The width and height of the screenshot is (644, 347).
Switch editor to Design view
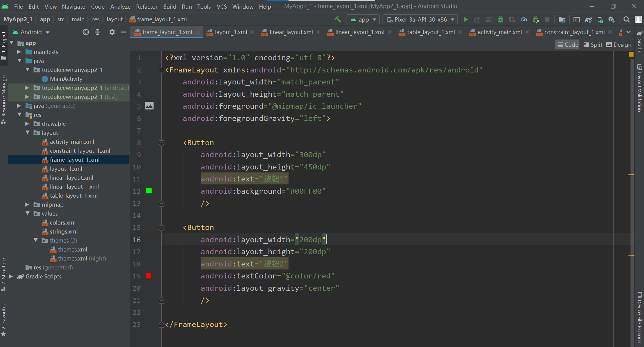[619, 45]
